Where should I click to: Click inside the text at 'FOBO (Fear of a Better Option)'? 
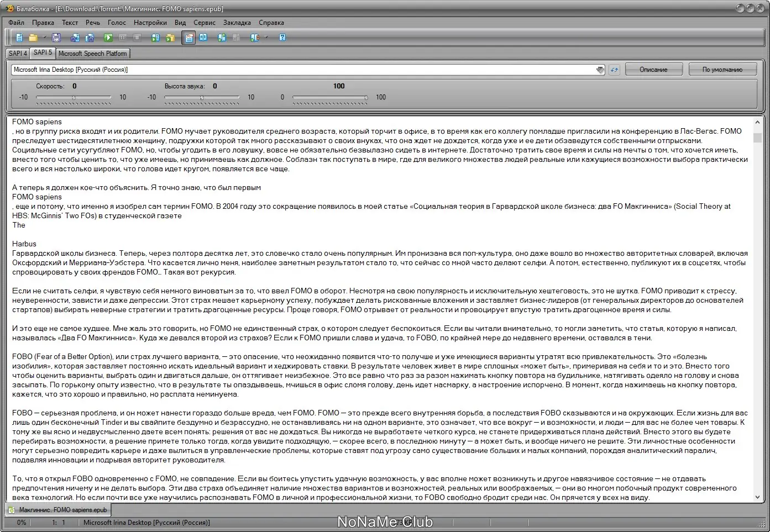[62, 357]
